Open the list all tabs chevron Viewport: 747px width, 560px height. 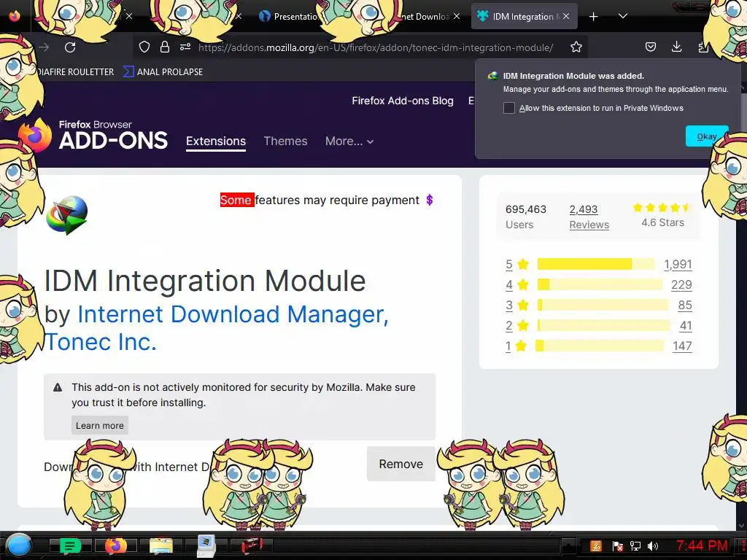click(x=623, y=16)
